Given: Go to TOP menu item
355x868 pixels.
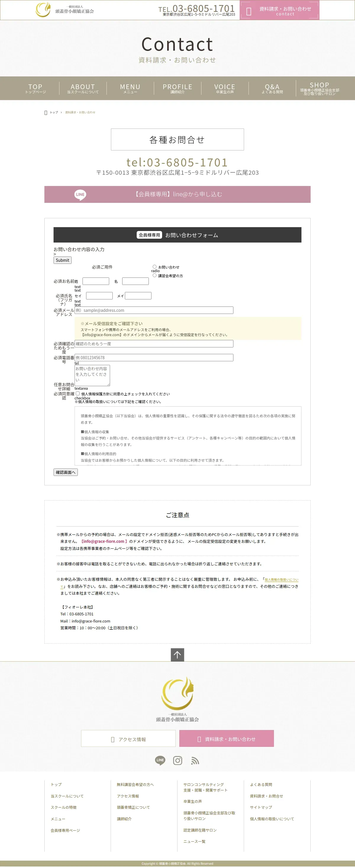Looking at the screenshot, I should coord(35,88).
